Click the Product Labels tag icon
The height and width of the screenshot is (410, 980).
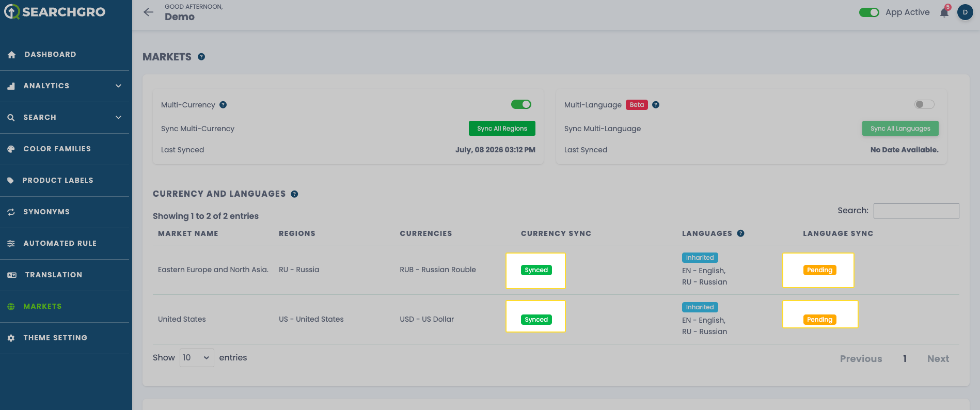click(11, 181)
